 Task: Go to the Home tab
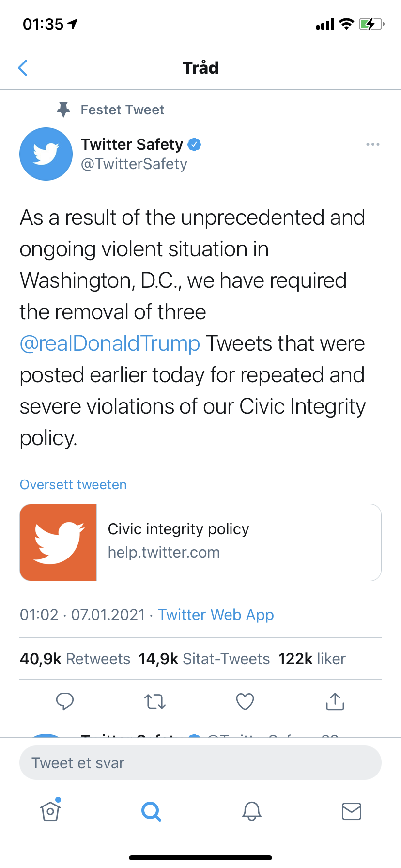coord(51,810)
